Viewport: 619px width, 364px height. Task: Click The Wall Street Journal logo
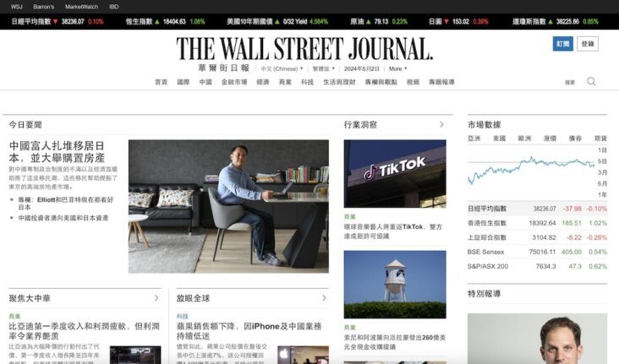point(304,48)
